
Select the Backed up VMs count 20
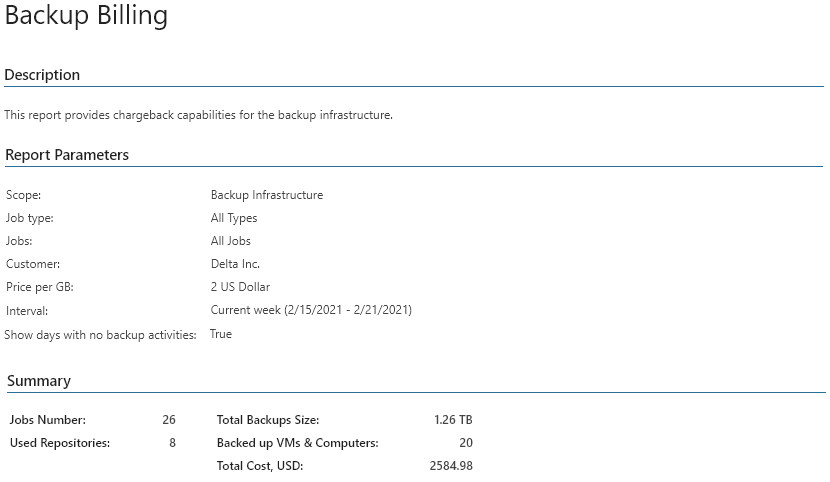point(466,443)
